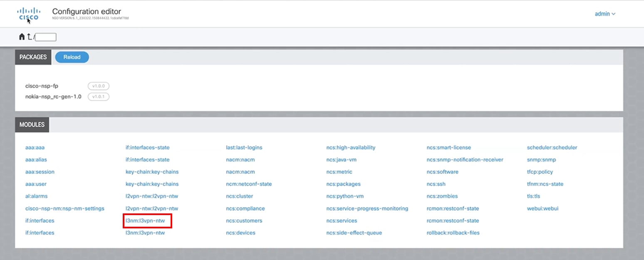Click the NSO VERSION text

tap(90, 18)
